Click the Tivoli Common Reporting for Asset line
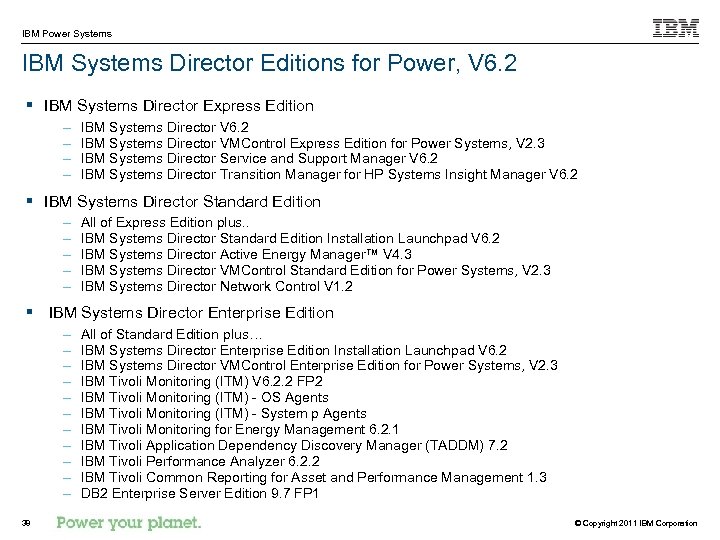This screenshot has height=540, width=720. 314,478
